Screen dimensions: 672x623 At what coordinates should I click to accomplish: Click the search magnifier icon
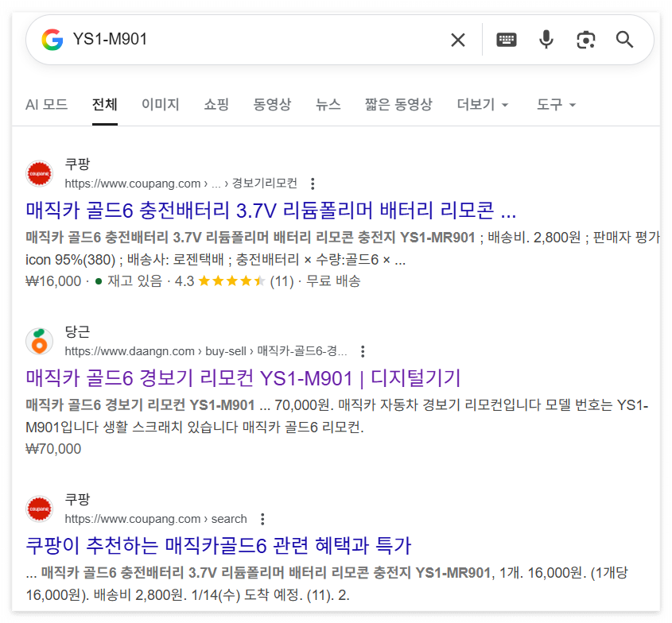[x=624, y=40]
